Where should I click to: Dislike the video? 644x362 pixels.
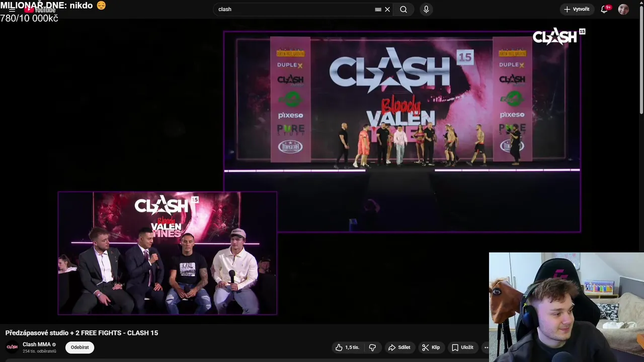click(372, 347)
